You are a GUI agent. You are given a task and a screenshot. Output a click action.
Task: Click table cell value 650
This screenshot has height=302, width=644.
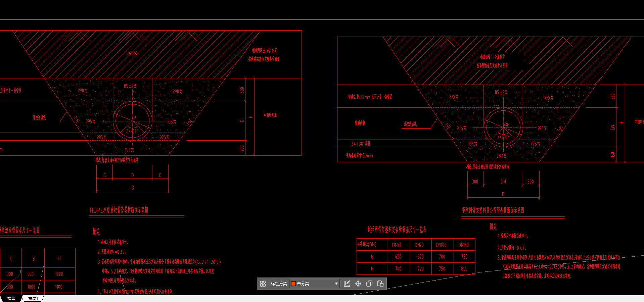click(x=398, y=257)
